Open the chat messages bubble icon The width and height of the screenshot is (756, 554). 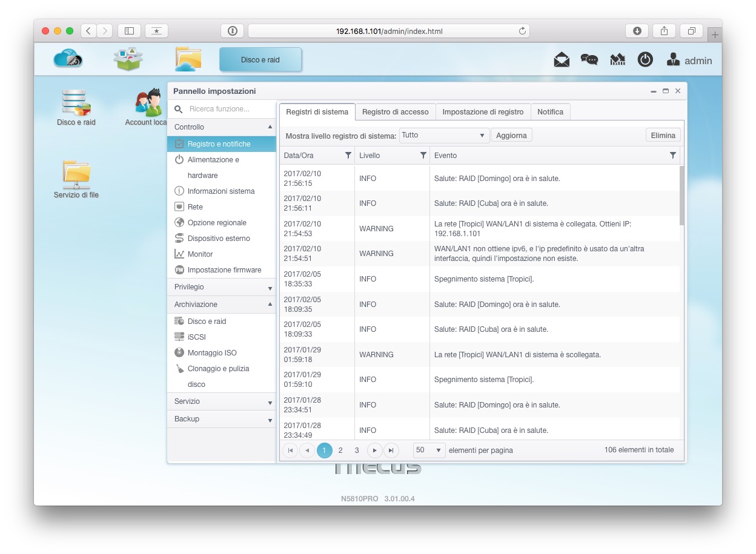pyautogui.click(x=589, y=60)
